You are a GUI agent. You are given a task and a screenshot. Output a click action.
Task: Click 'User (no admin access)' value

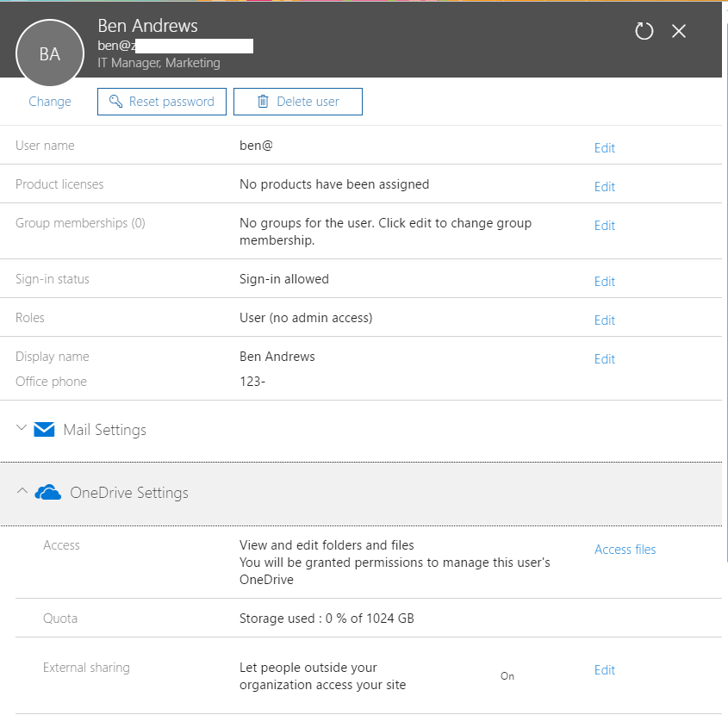[306, 318]
